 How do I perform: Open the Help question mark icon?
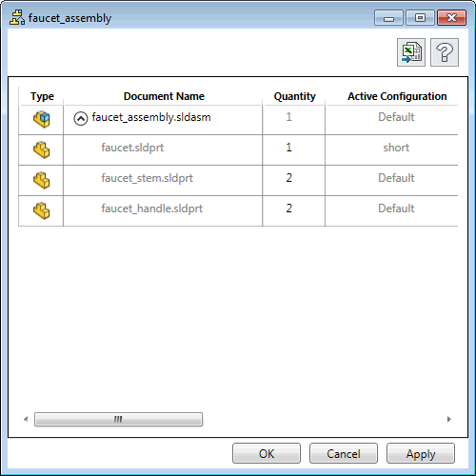point(445,52)
